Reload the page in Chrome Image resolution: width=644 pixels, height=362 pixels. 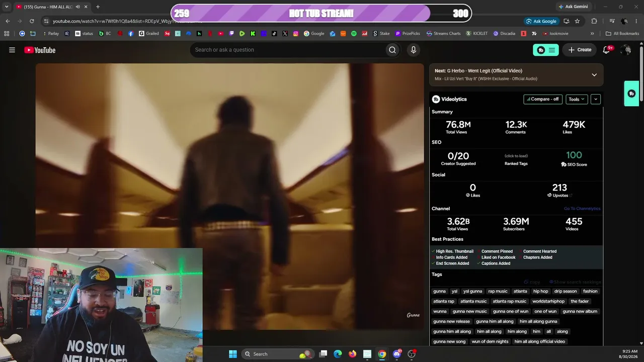coord(32,21)
